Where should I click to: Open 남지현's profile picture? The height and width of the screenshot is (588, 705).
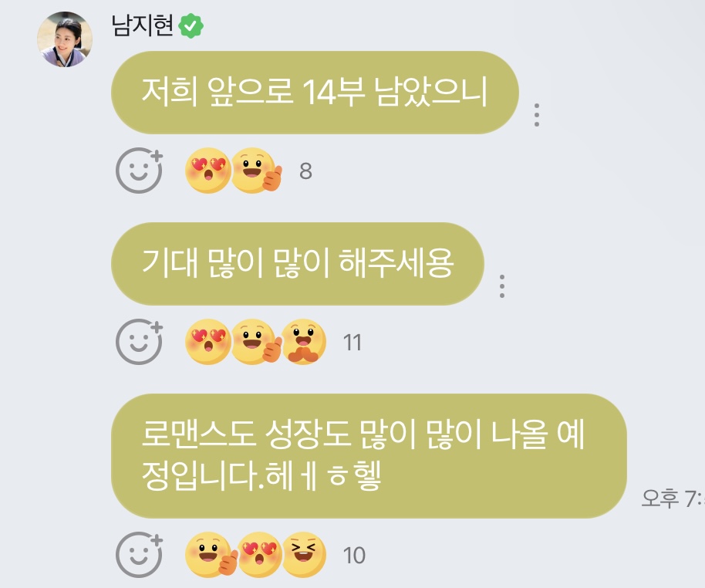65,39
